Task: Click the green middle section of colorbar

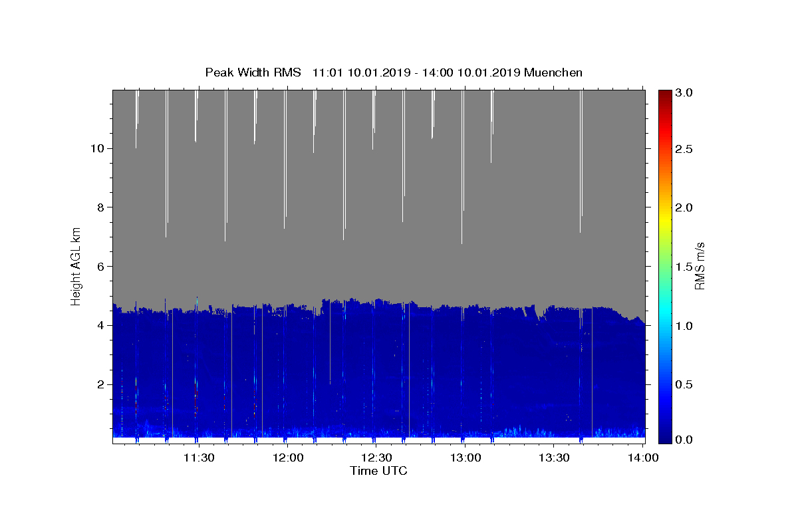Action: click(665, 266)
